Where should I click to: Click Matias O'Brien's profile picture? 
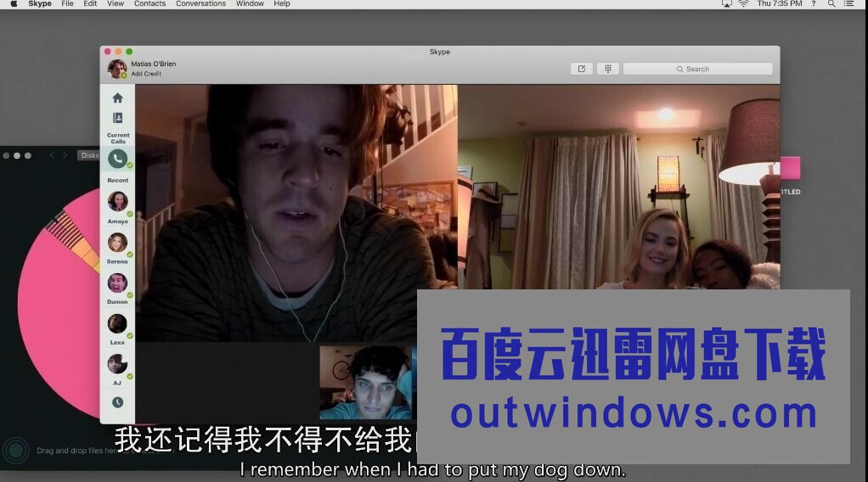(117, 69)
